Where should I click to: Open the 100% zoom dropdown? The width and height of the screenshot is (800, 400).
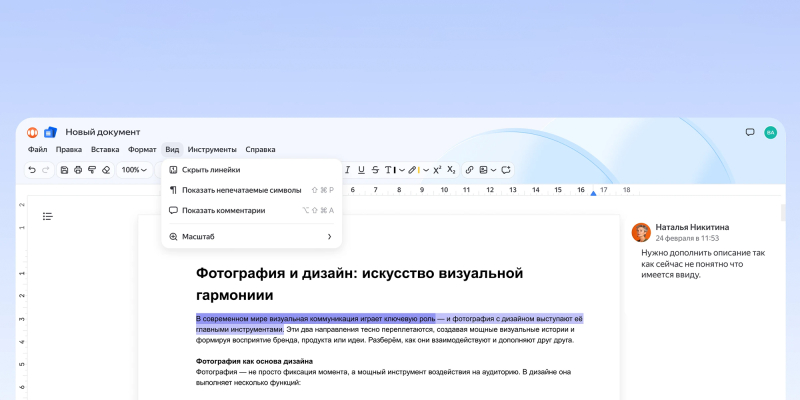tap(135, 170)
